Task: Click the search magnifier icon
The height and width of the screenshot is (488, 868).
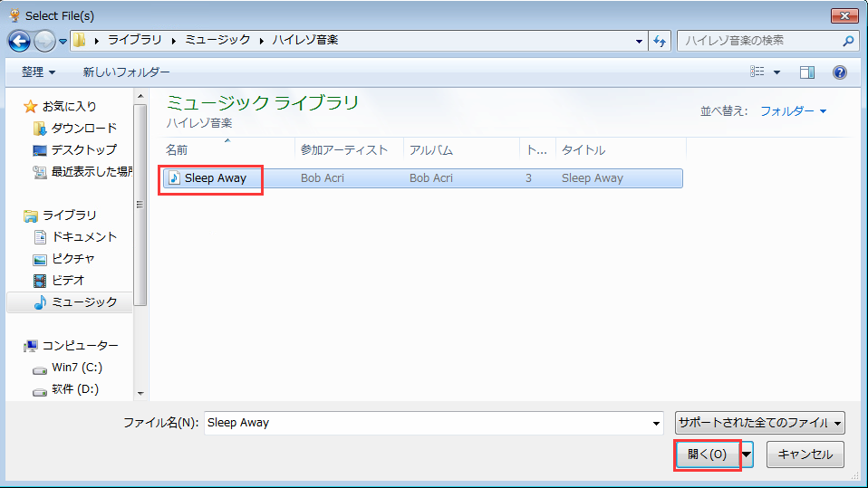Action: (x=848, y=41)
